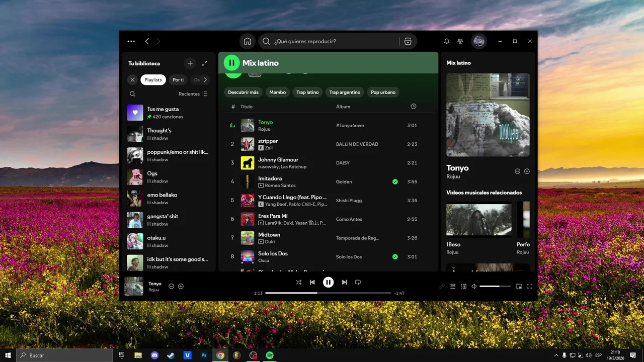
Task: Open the BALLIN DE VERDAD album link
Action: click(357, 144)
